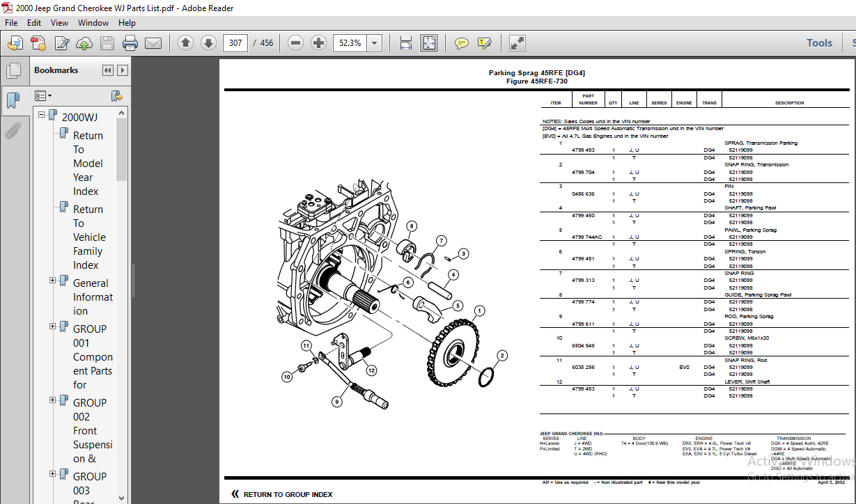Switch to Read Mode icon
Viewport: 856px width, 504px height.
pos(517,43)
